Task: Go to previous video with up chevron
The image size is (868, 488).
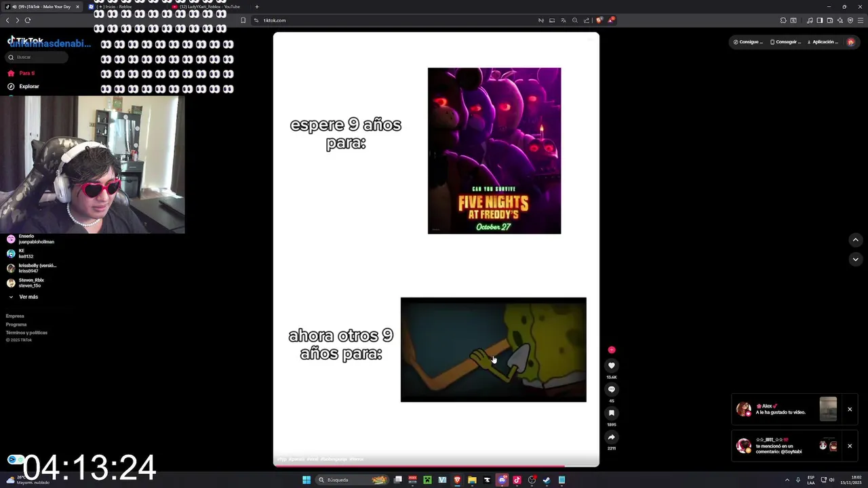Action: (x=855, y=240)
